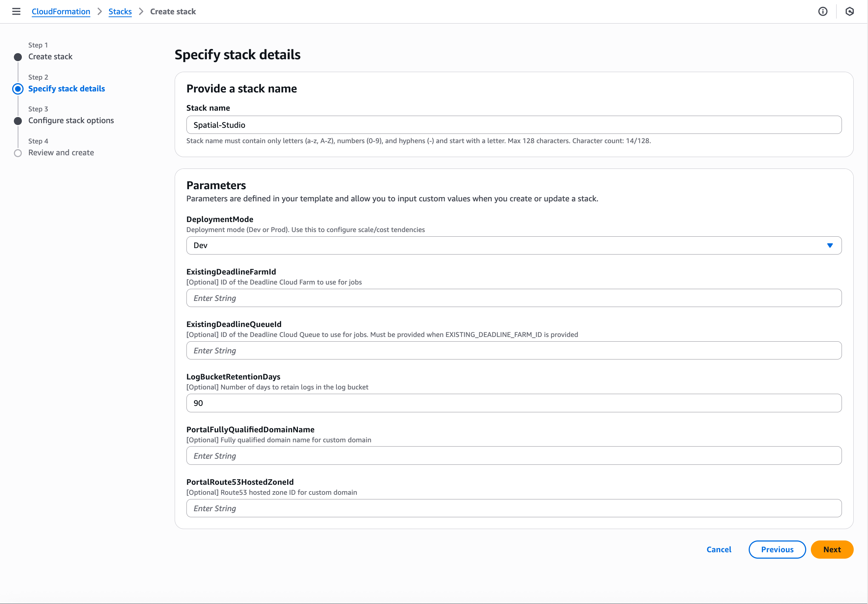Select the Specify stack details step
Image resolution: width=868 pixels, height=604 pixels.
pyautogui.click(x=66, y=89)
